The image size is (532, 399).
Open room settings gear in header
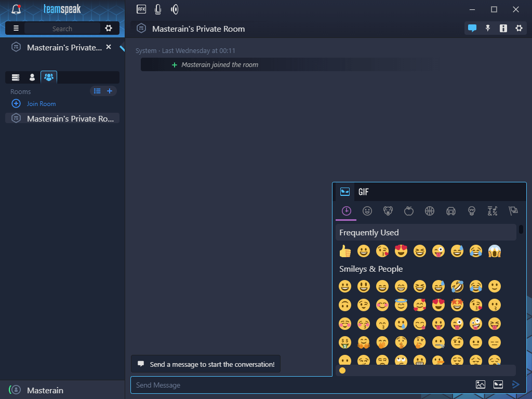tap(518, 29)
